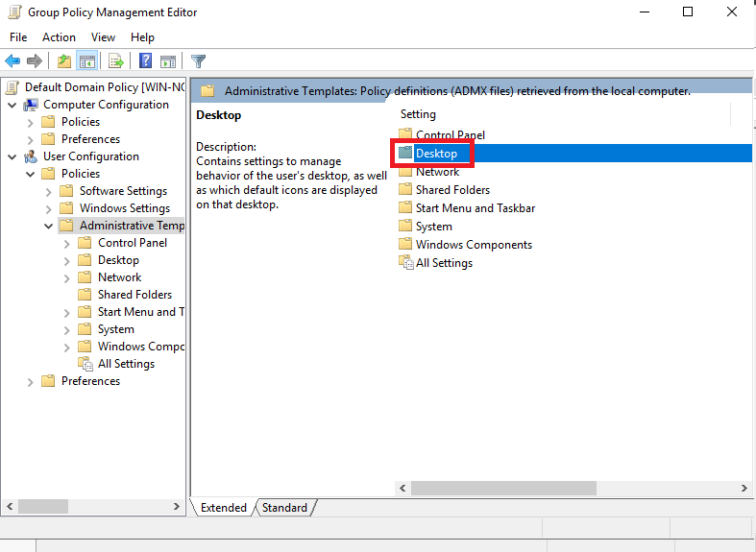
Task: Collapse Policies under User Configuration
Action: (x=31, y=175)
